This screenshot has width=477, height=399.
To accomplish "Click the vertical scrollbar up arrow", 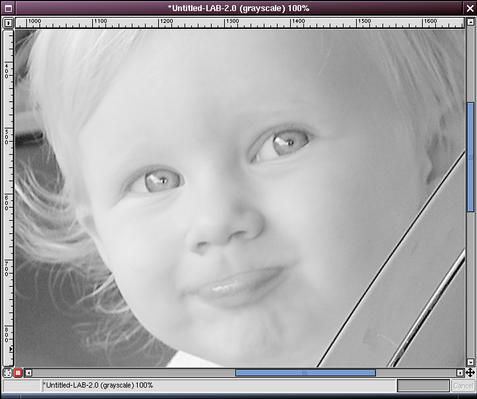I will click(470, 22).
